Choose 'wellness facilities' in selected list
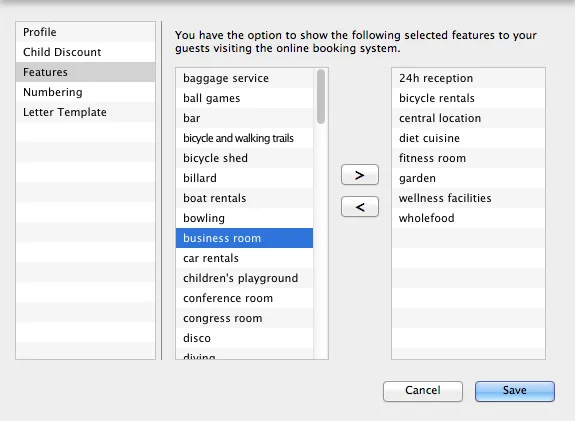Image resolution: width=575 pixels, height=421 pixels. (x=468, y=198)
